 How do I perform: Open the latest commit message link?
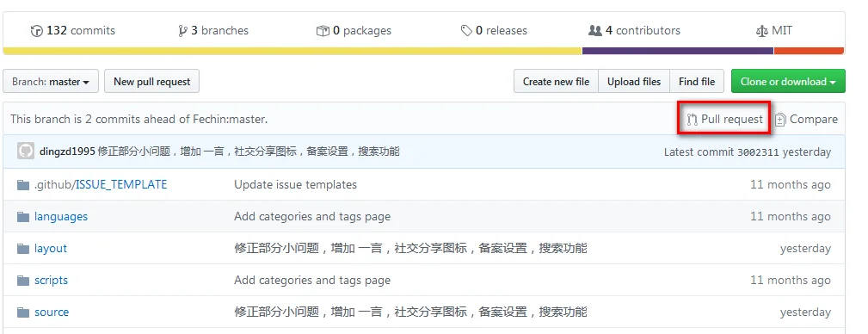point(249,152)
